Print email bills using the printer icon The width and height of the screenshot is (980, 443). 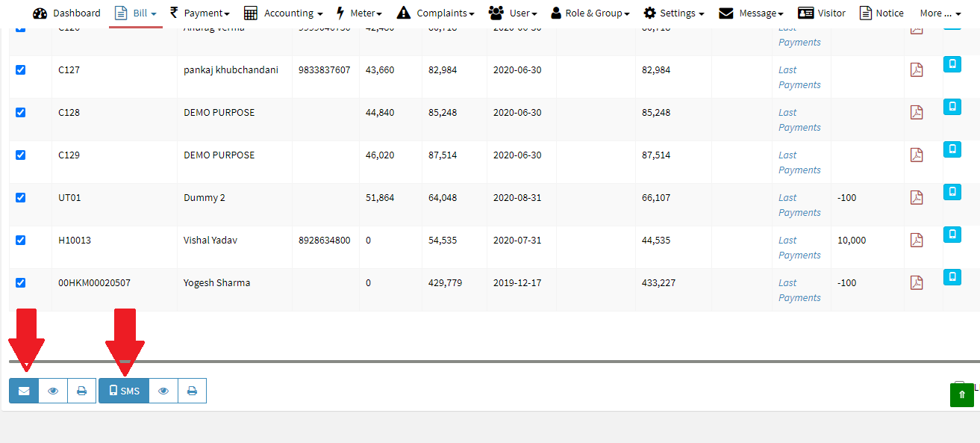tap(82, 391)
